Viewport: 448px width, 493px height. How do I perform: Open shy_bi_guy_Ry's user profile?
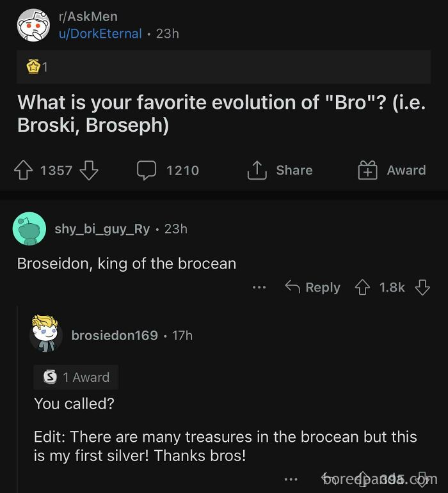point(102,229)
